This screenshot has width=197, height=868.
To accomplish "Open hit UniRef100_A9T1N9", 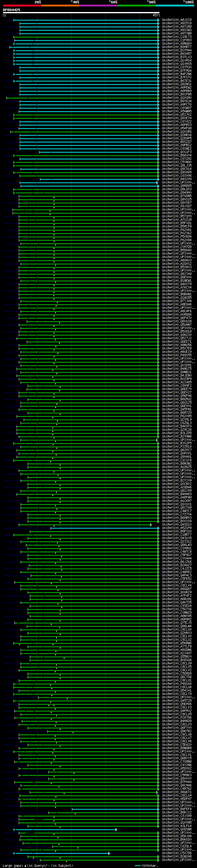I will 177,26.
